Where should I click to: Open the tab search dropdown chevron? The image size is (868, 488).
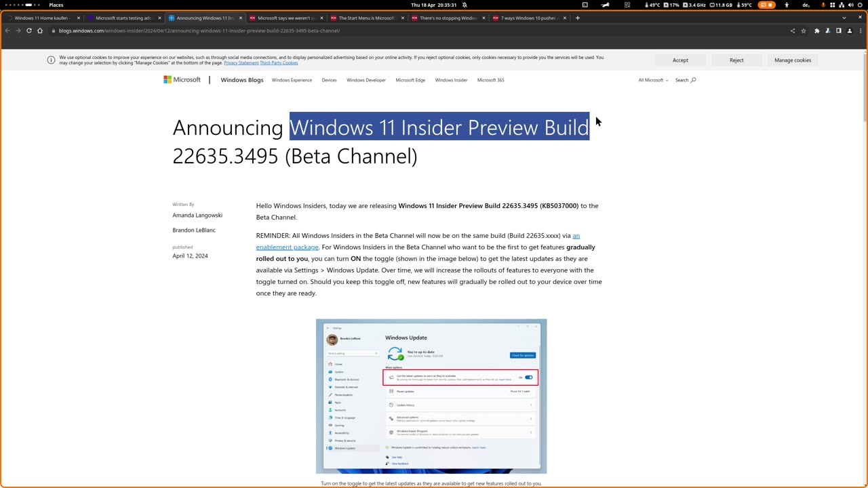coord(844,18)
